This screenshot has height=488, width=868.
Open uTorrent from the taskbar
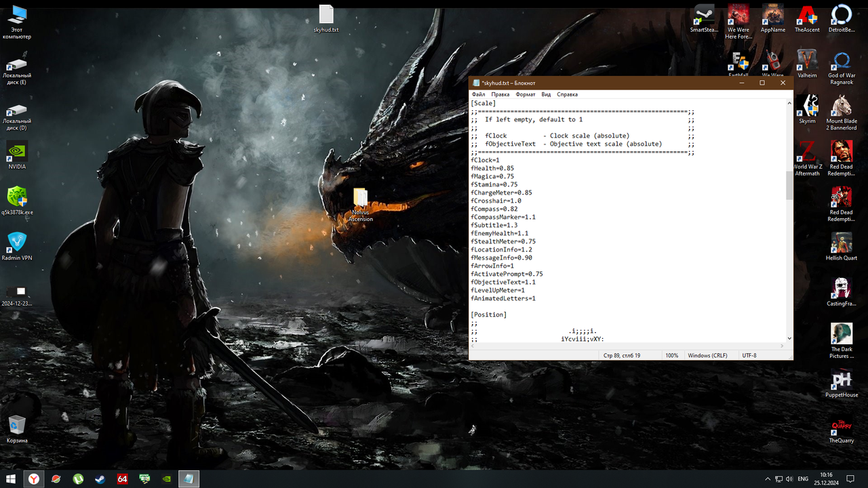pyautogui.click(x=78, y=479)
